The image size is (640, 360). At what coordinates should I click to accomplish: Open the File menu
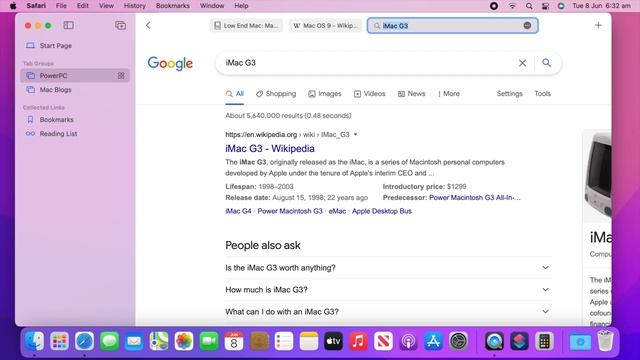pos(61,6)
